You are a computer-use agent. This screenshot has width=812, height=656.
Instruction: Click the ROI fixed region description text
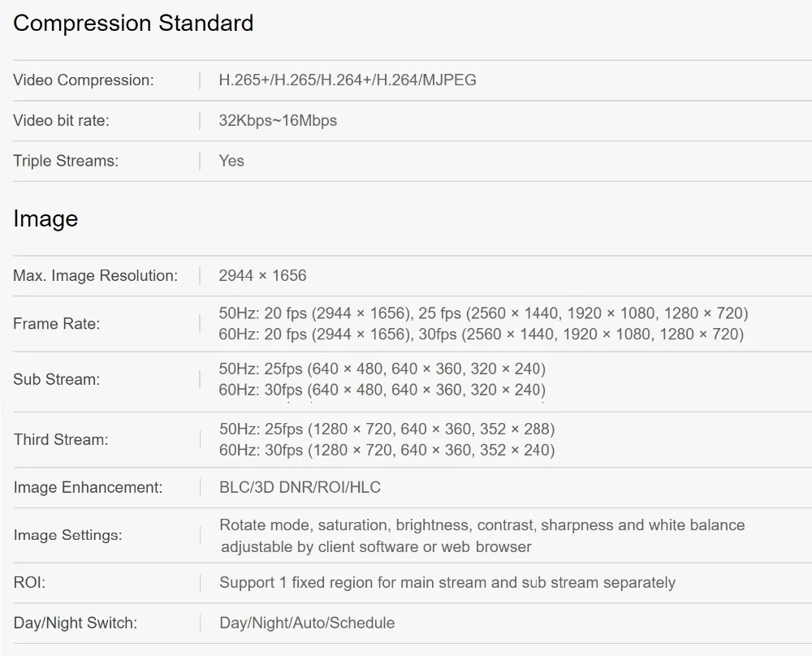click(x=447, y=583)
